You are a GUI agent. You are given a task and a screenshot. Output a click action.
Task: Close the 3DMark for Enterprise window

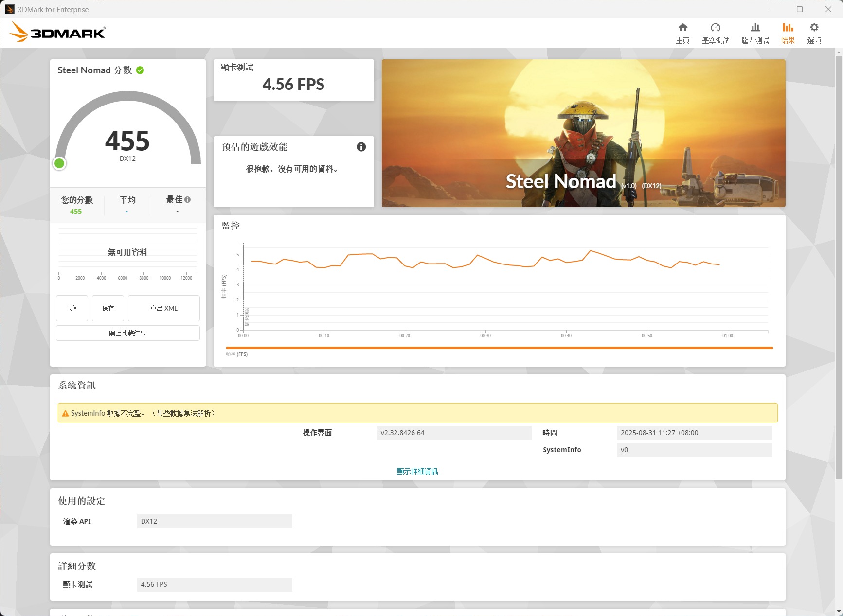click(828, 9)
